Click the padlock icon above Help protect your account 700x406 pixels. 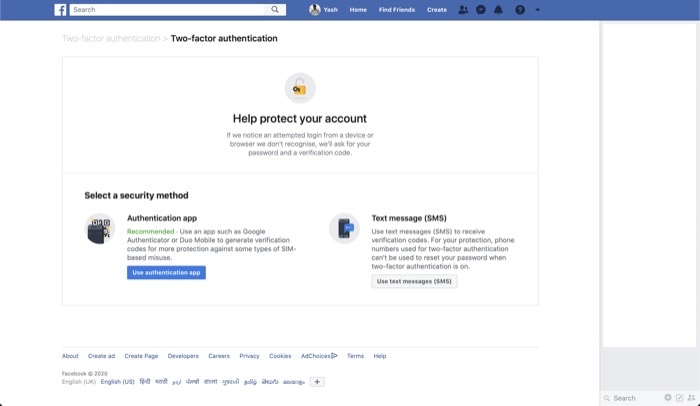tap(300, 88)
